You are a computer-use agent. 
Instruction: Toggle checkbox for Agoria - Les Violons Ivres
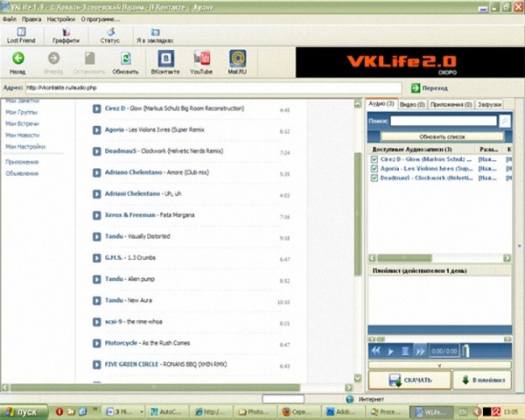coord(374,169)
